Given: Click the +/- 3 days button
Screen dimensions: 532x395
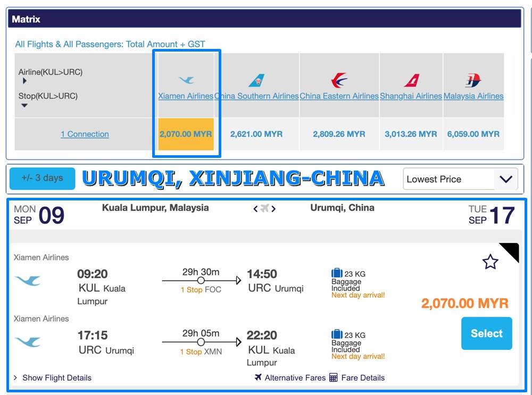Looking at the screenshot, I should pos(43,178).
